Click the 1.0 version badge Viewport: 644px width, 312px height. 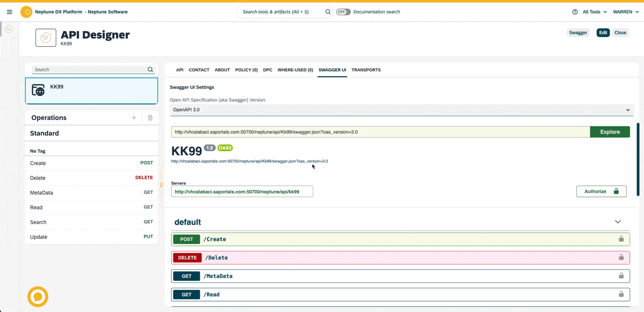pos(209,148)
